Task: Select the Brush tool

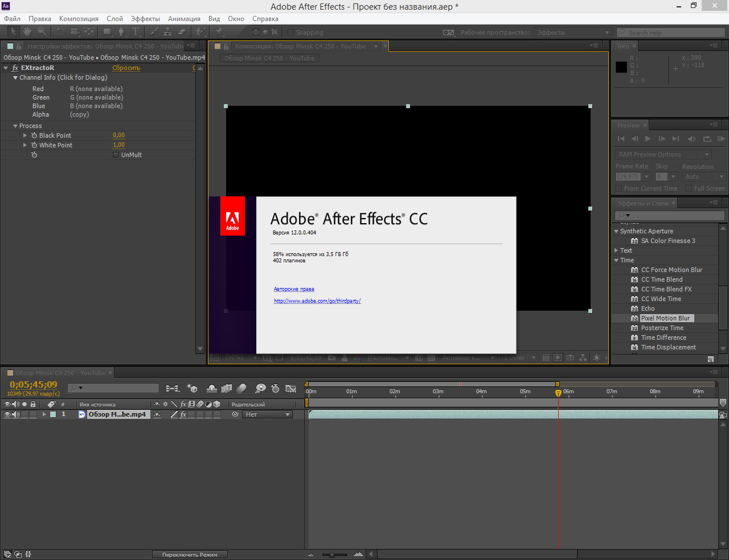Action: 154,32
